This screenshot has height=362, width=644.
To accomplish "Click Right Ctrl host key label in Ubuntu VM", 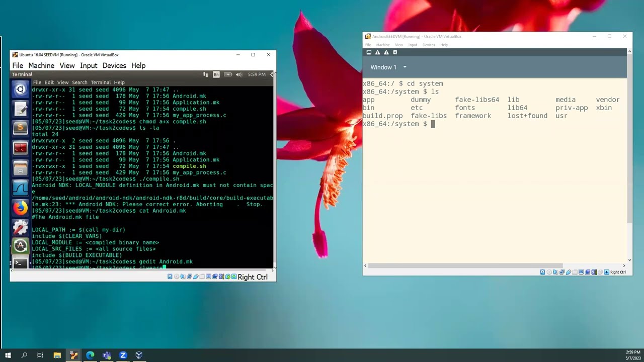I will point(253,277).
